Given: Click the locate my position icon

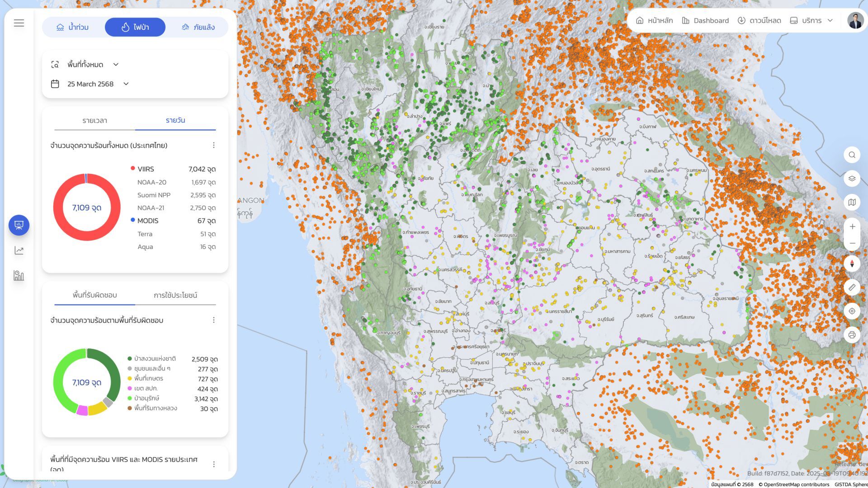Looking at the screenshot, I should tap(852, 311).
